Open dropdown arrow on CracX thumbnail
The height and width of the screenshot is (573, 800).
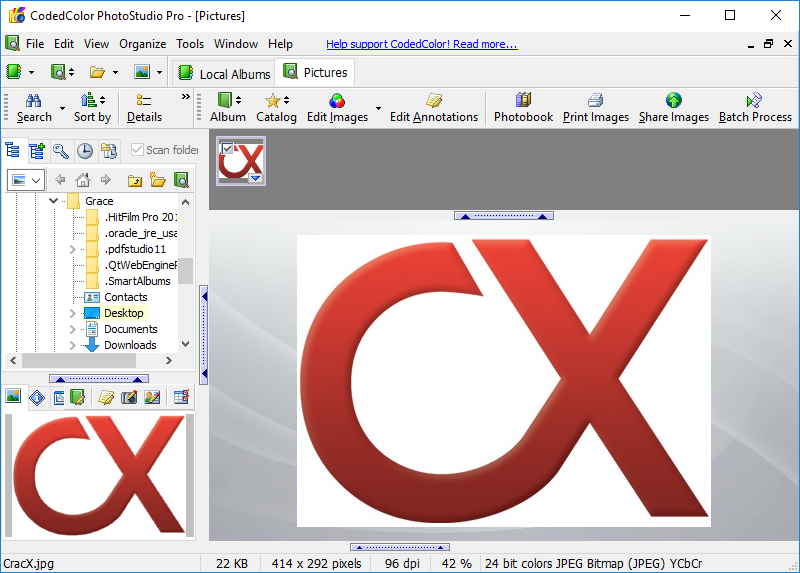[x=256, y=178]
